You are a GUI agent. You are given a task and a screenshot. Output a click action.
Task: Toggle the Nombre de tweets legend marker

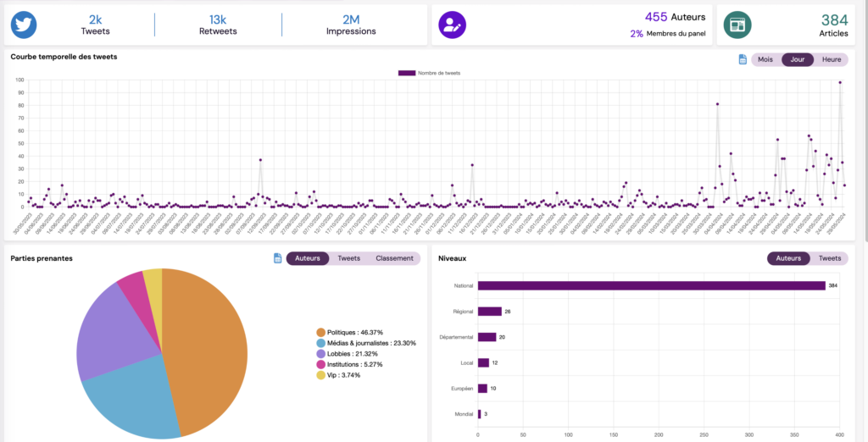click(x=406, y=73)
